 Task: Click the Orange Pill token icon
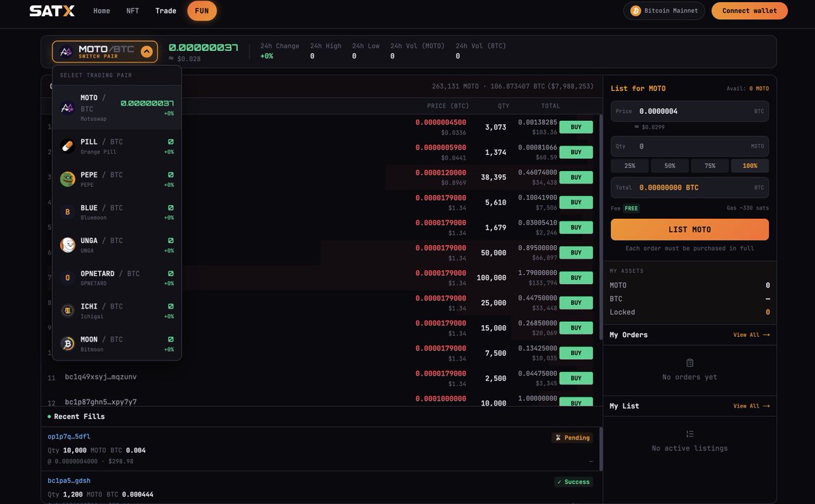(67, 146)
